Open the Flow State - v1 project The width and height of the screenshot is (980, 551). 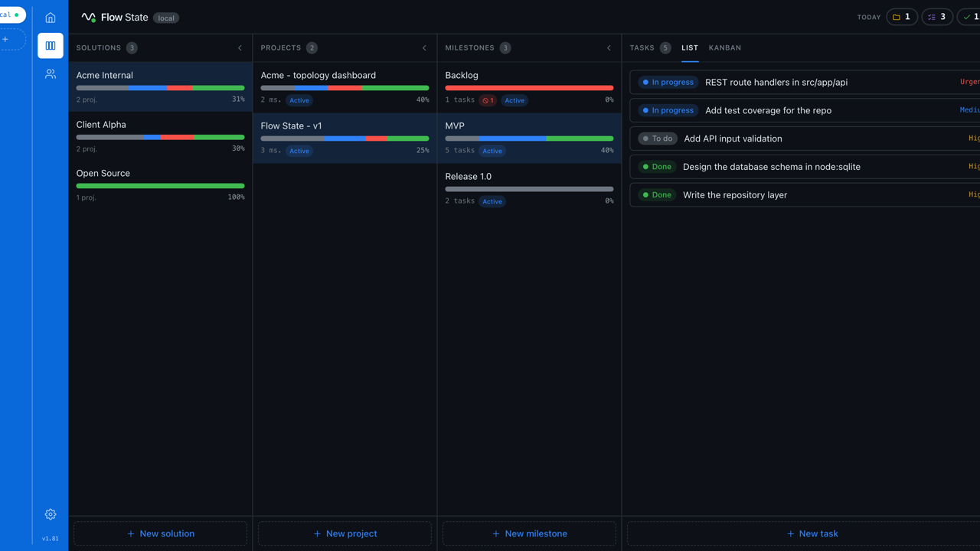click(345, 138)
